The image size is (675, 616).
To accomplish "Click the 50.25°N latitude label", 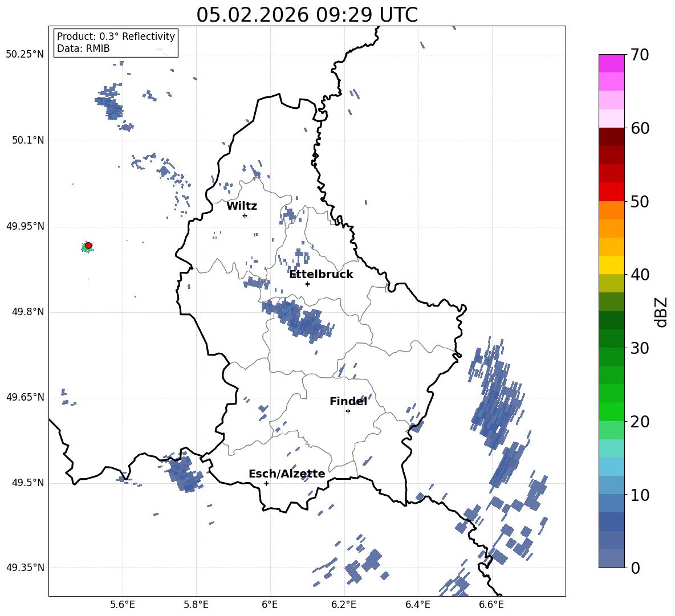I will (25, 54).
